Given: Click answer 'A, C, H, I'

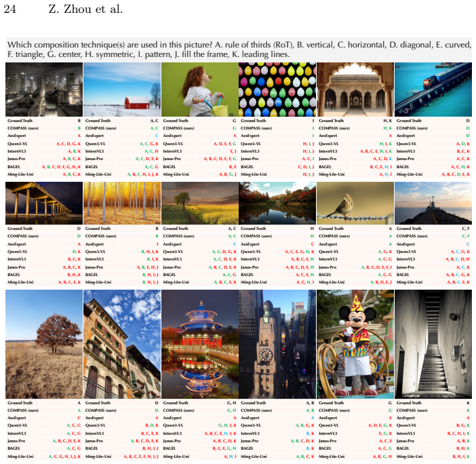Looking at the screenshot, I should tap(305, 282).
